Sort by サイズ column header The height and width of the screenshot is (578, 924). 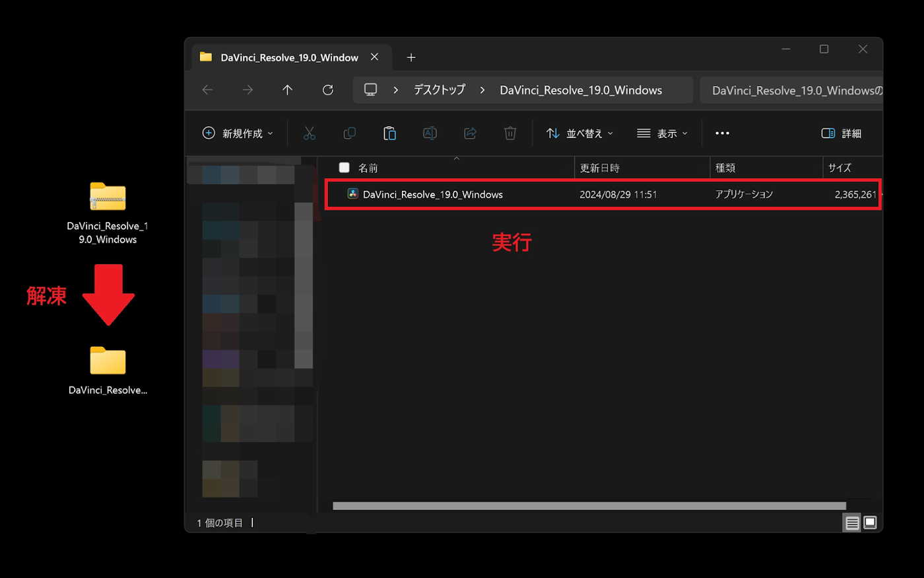point(840,168)
